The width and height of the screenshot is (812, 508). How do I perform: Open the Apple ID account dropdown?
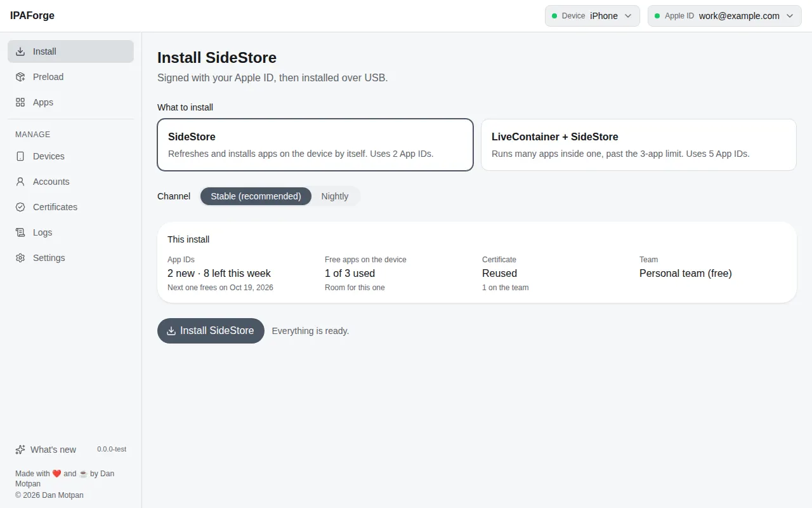[x=724, y=16]
